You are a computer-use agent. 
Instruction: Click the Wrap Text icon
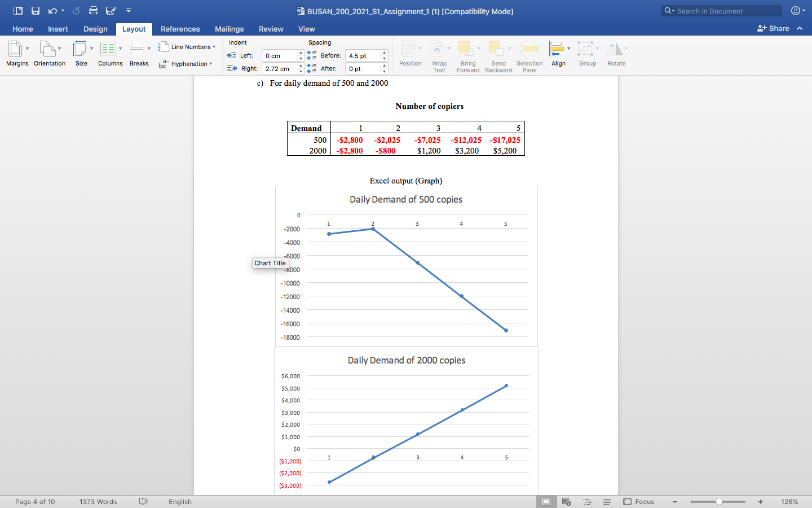click(437, 49)
